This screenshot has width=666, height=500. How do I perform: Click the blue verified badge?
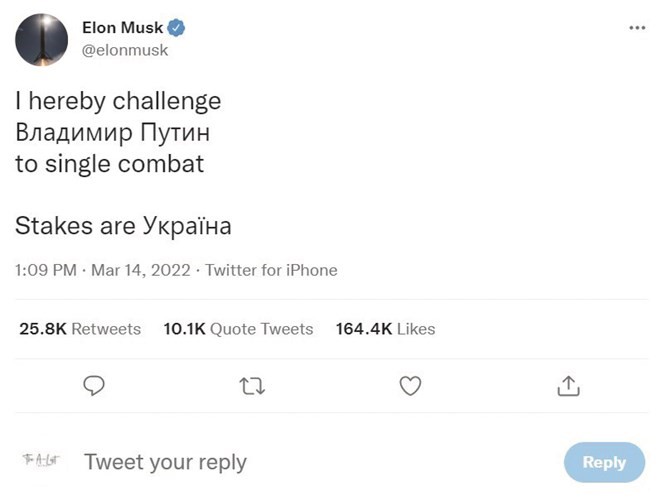pyautogui.click(x=176, y=28)
